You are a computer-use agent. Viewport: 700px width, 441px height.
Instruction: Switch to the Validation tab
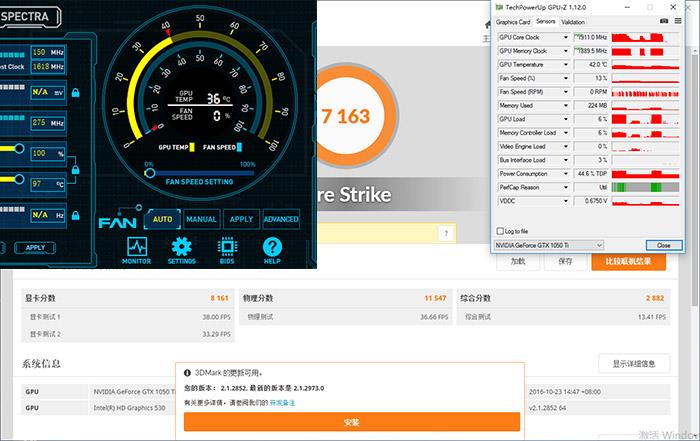click(573, 21)
